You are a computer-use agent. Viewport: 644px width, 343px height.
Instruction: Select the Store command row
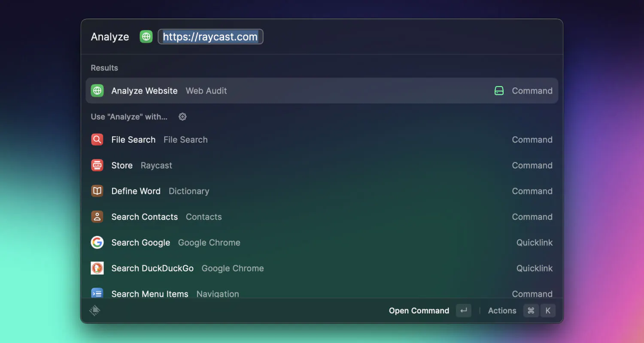322,165
